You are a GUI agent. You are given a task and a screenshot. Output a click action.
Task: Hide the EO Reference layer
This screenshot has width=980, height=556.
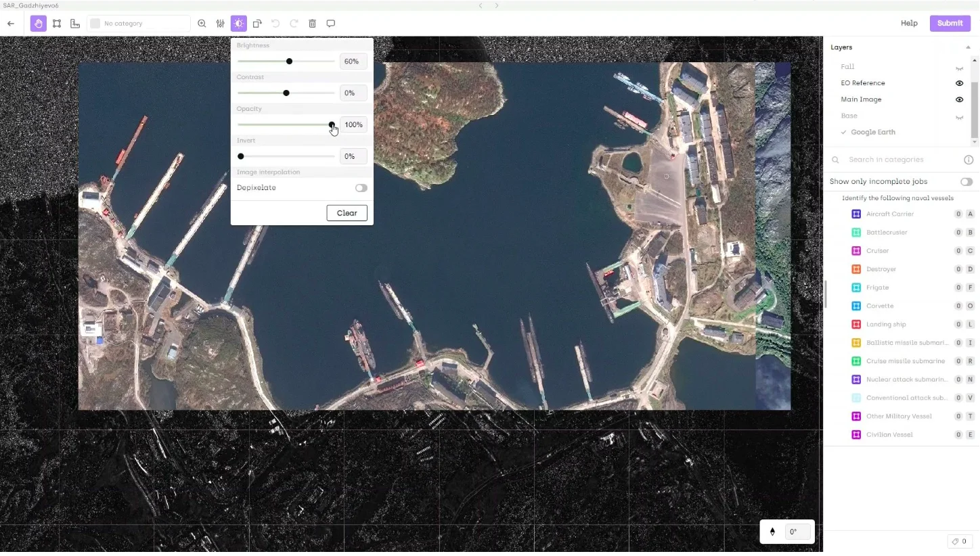point(959,83)
